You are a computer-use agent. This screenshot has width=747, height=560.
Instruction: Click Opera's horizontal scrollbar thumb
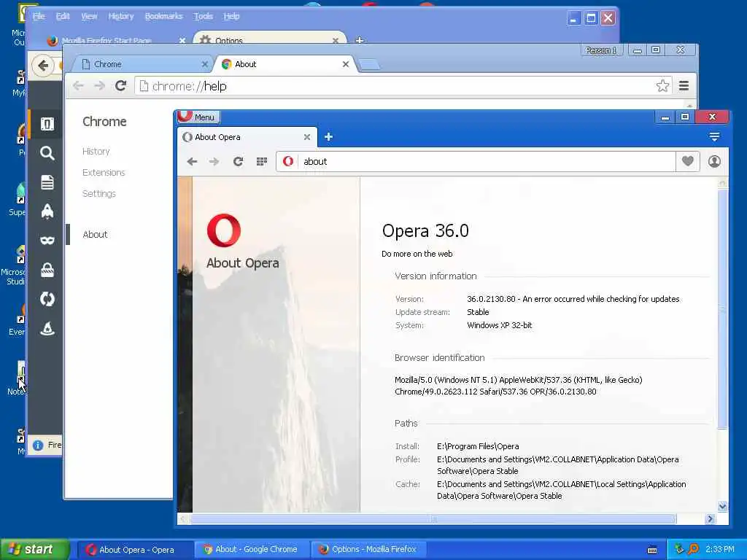433,518
